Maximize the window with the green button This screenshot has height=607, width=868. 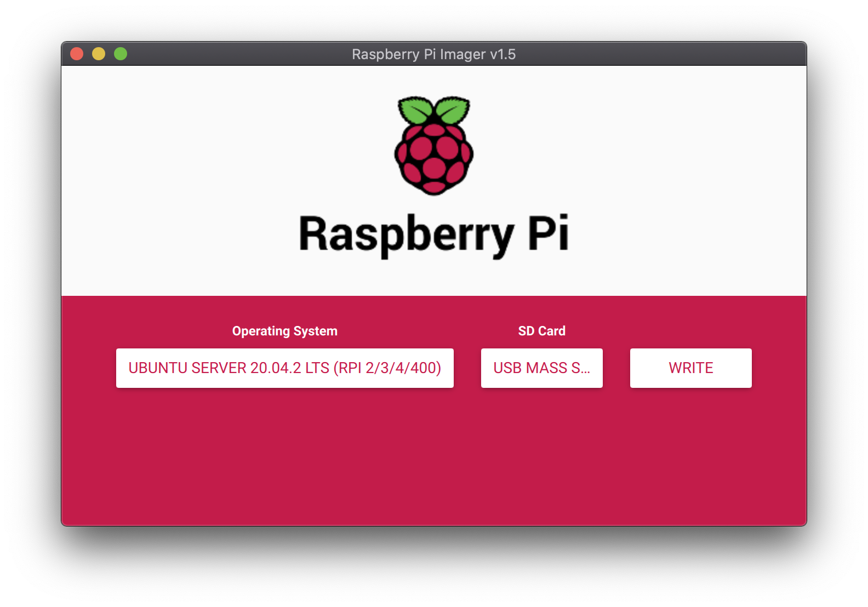tap(121, 54)
